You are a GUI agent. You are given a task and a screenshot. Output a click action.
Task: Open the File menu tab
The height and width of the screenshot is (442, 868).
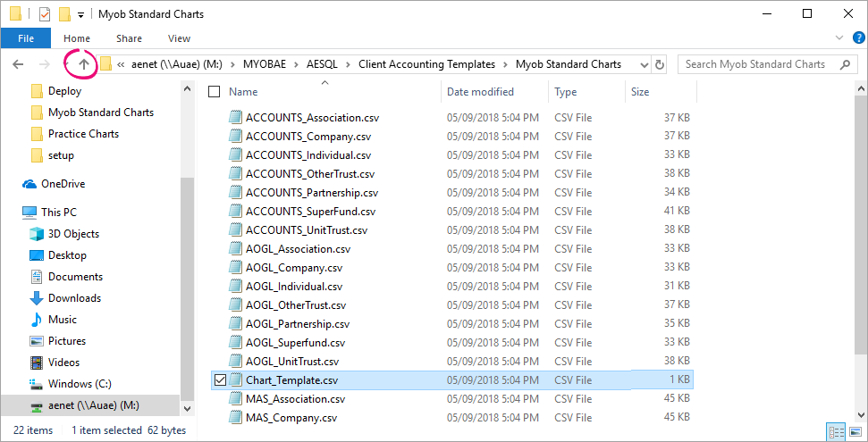(26, 38)
